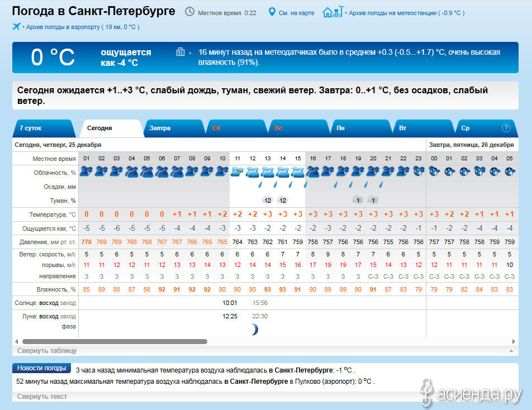
Task: Click the map pin icon
Action: (272, 12)
